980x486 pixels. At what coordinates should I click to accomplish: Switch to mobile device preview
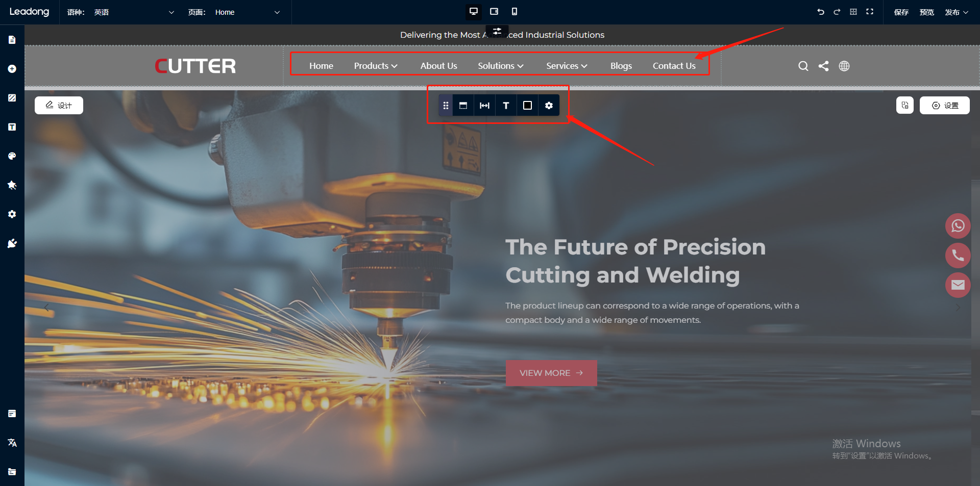pos(514,12)
